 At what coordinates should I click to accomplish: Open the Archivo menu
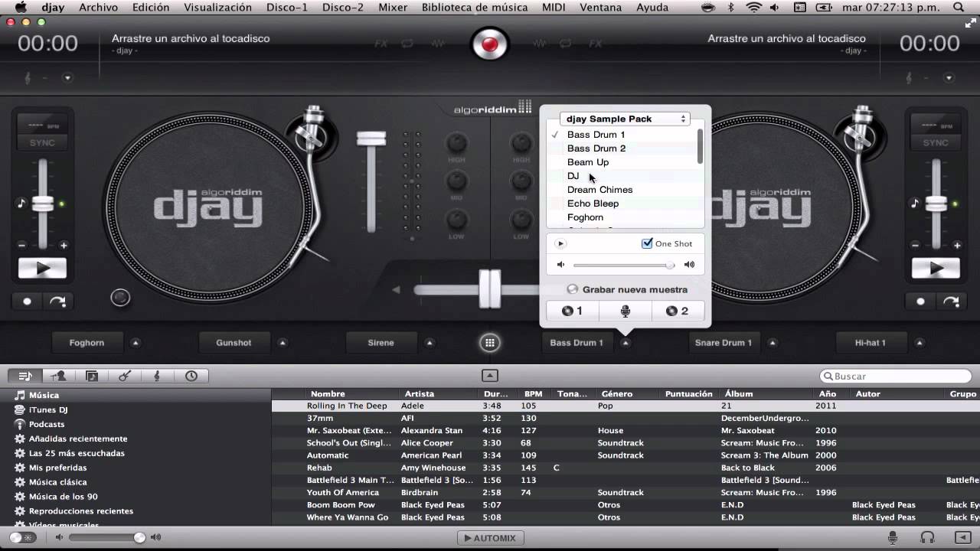click(x=99, y=8)
